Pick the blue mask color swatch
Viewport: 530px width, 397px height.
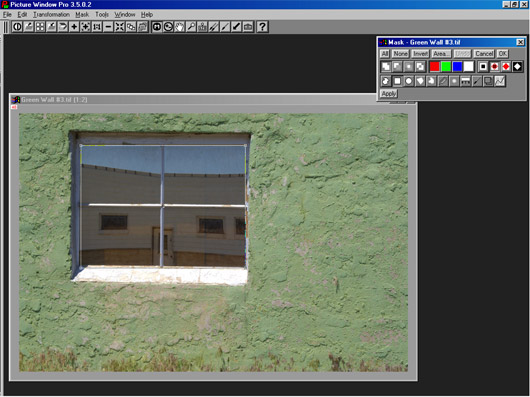point(457,67)
